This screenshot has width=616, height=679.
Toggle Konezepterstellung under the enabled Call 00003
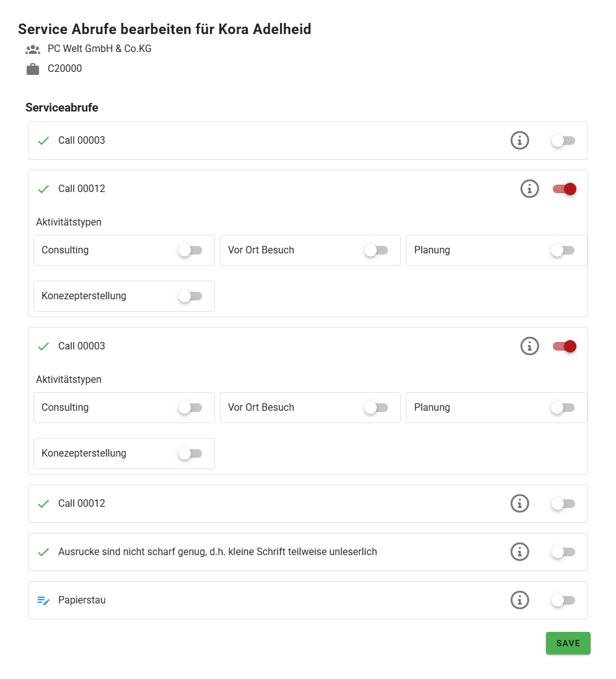pos(190,453)
